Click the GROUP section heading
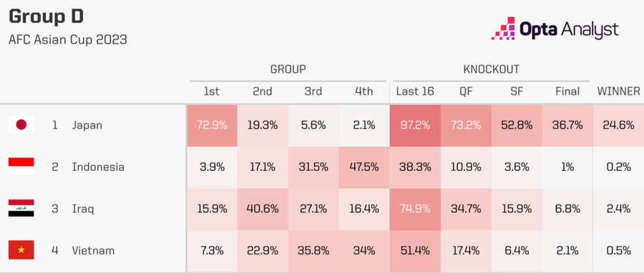The height and width of the screenshot is (273, 644). tap(288, 69)
